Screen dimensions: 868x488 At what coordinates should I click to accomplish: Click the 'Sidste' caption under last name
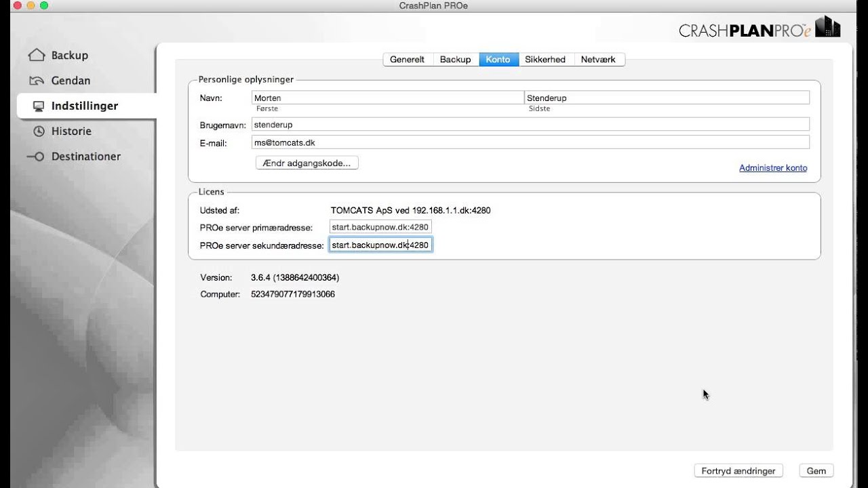point(539,108)
